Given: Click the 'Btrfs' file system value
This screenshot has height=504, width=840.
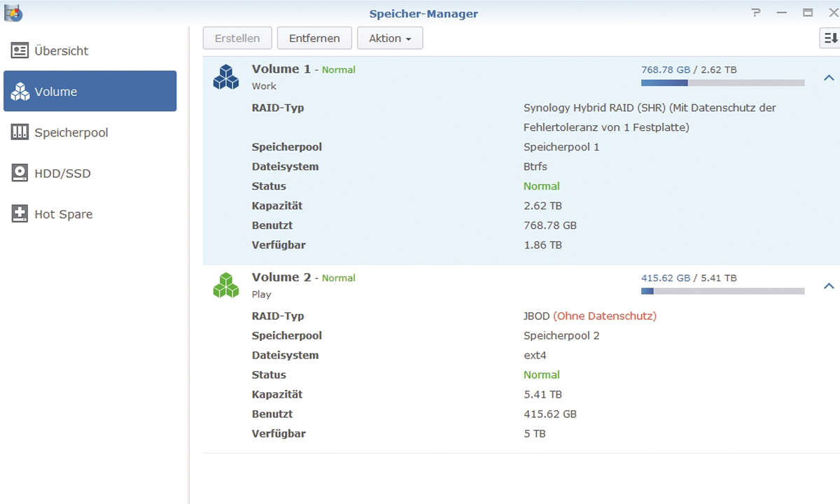Looking at the screenshot, I should [x=535, y=167].
